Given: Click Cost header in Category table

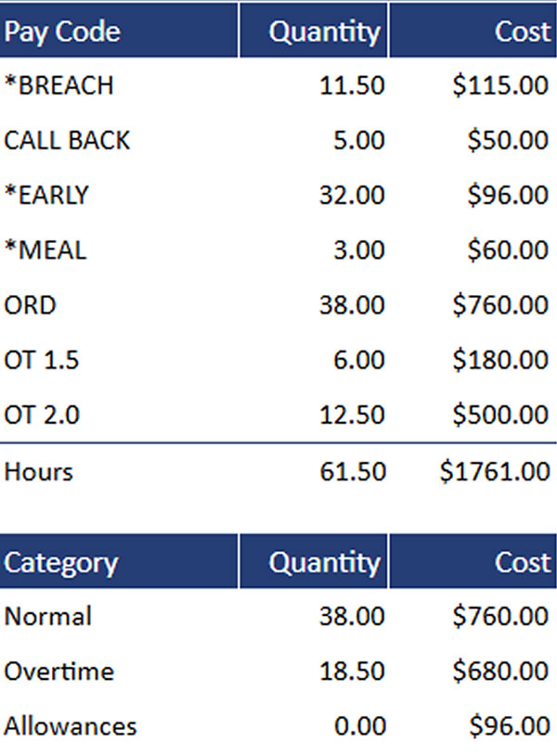Looking at the screenshot, I should (522, 562).
